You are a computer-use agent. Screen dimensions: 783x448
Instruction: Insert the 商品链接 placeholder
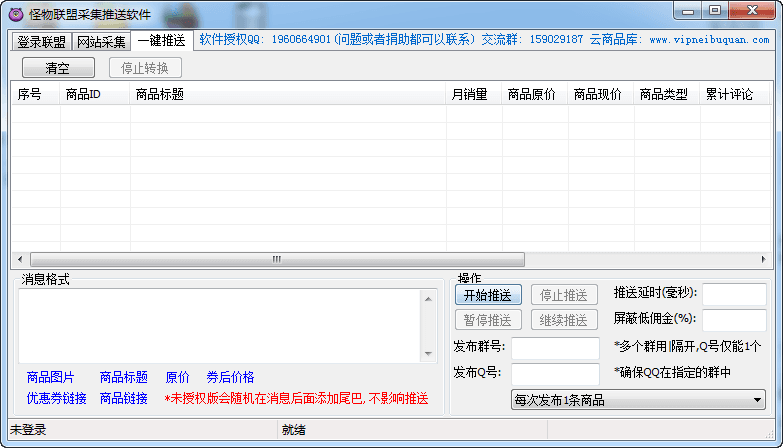point(123,399)
